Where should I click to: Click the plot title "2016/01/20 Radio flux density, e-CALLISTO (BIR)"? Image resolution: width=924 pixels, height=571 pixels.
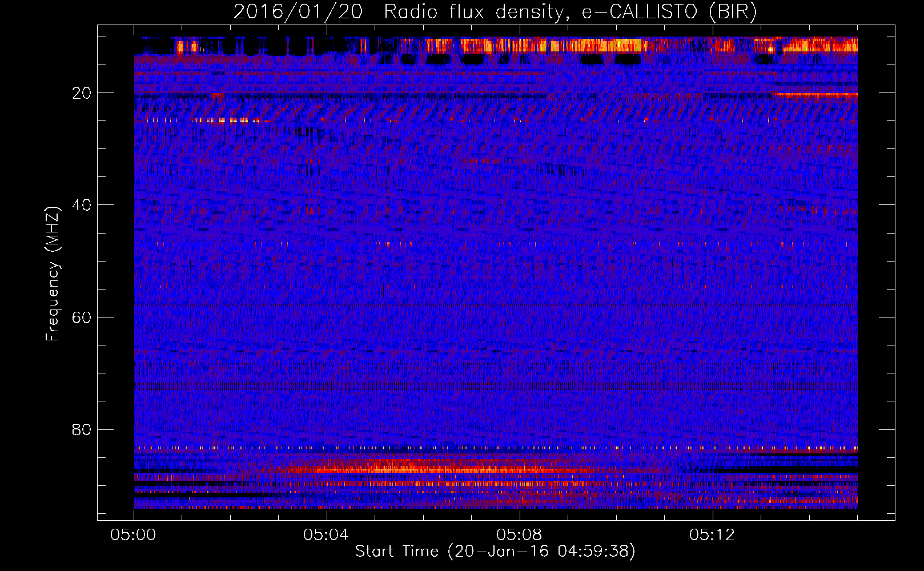click(495, 12)
